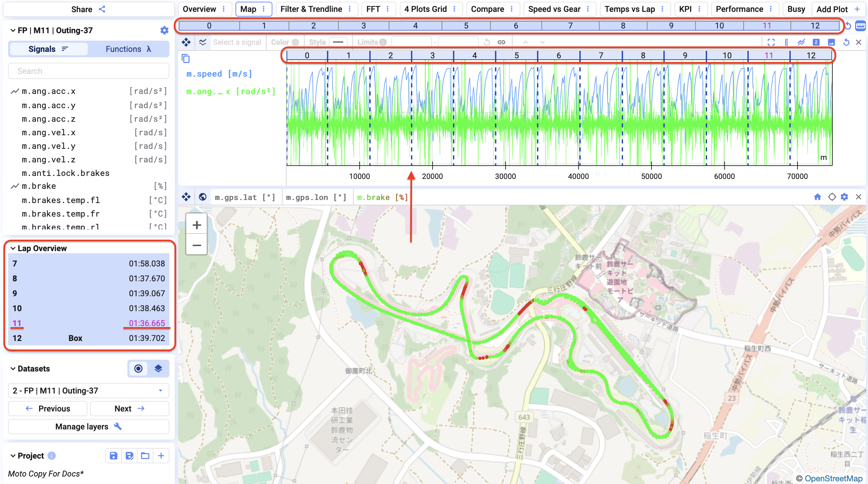Toggle the single dataset radio mode icon

(138, 369)
